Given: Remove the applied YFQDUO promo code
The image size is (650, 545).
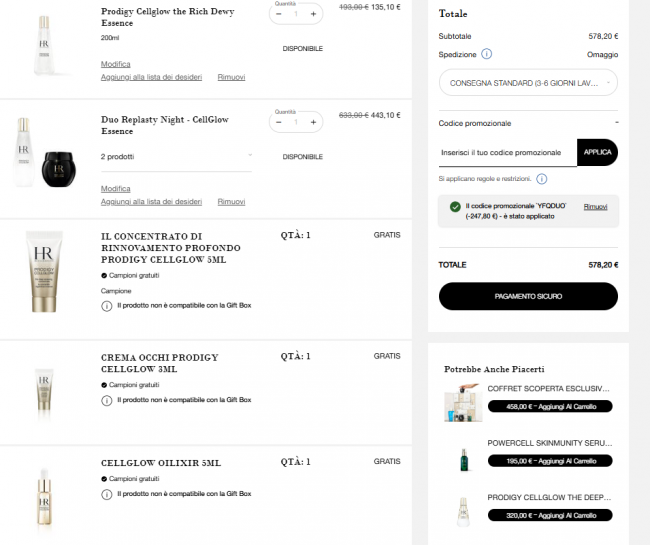Looking at the screenshot, I should 595,206.
